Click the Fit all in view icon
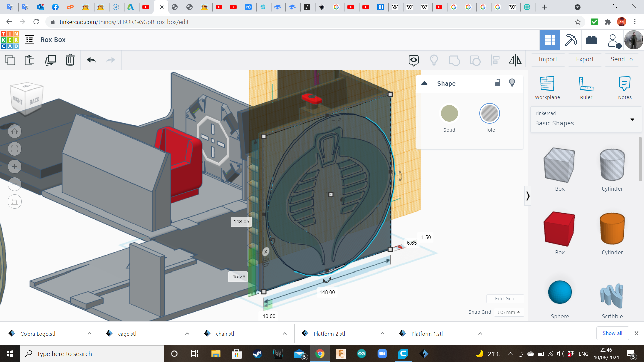Viewport: 644px width, 362px height. (x=15, y=149)
